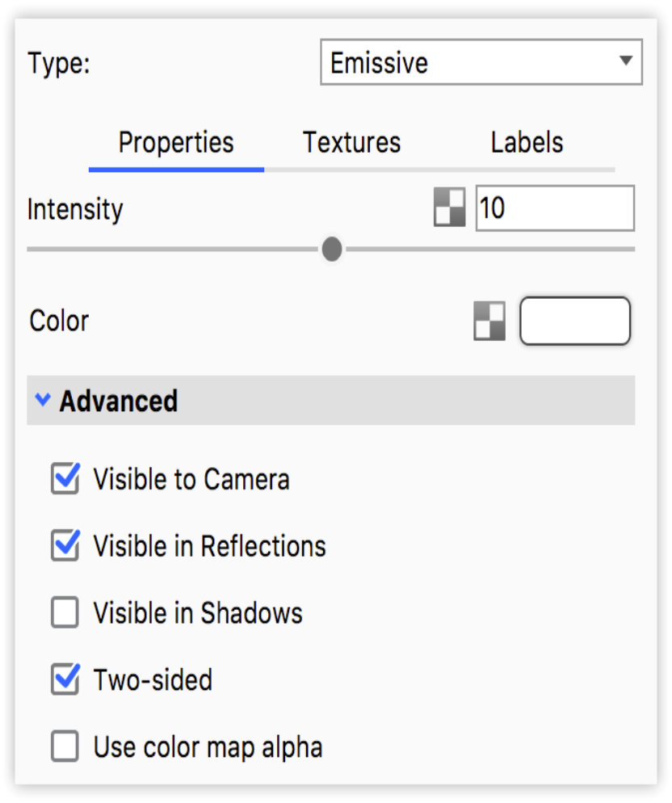Select the Properties tab
This screenshot has width=672, height=803.
176,143
